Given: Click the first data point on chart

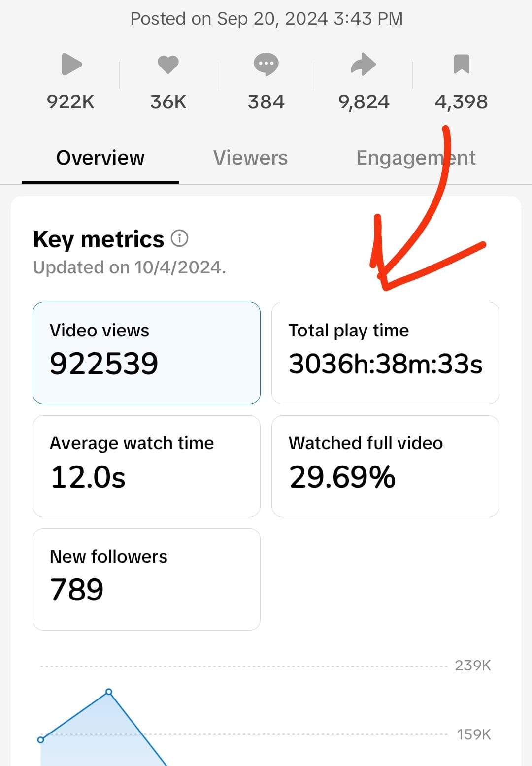Looking at the screenshot, I should click(41, 740).
